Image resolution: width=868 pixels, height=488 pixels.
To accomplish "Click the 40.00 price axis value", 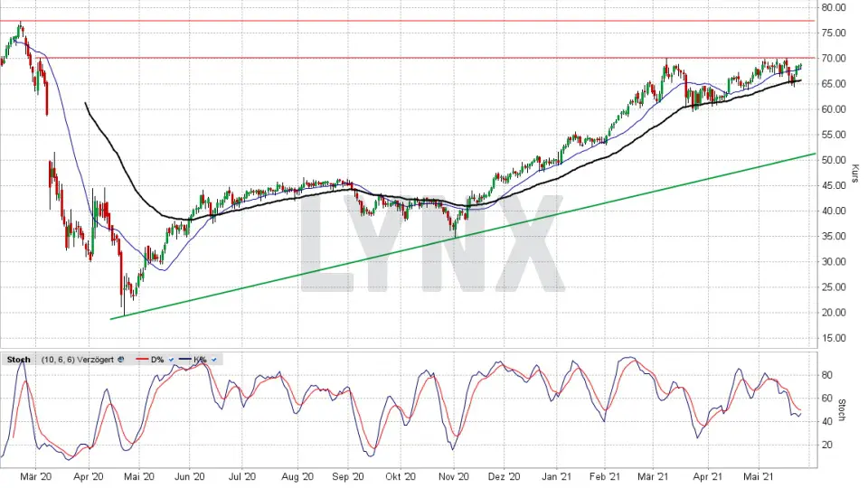I will [834, 211].
